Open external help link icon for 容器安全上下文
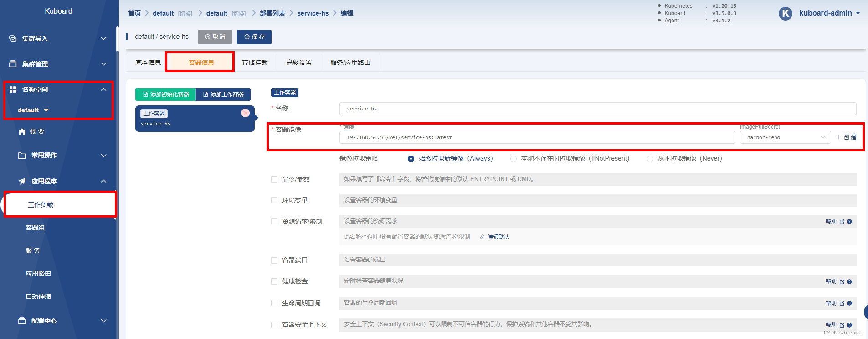 point(842,325)
